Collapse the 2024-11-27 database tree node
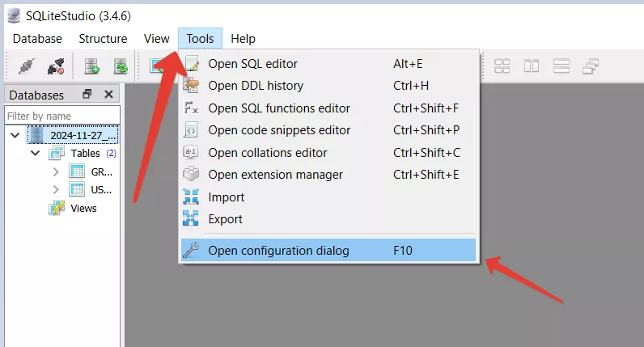The height and width of the screenshot is (347, 644). click(x=15, y=135)
